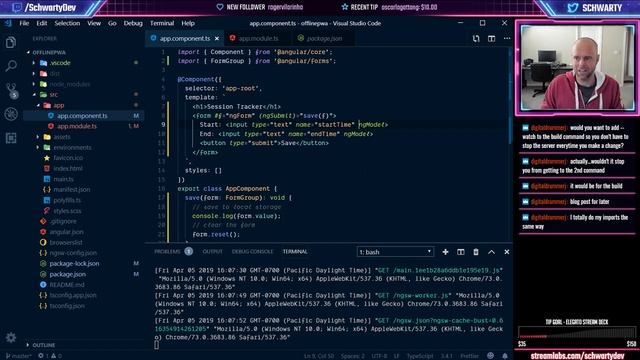Click the Twitch /SchwartyDev overlay badge
Screen dimensions: 640x360
coord(45,8)
